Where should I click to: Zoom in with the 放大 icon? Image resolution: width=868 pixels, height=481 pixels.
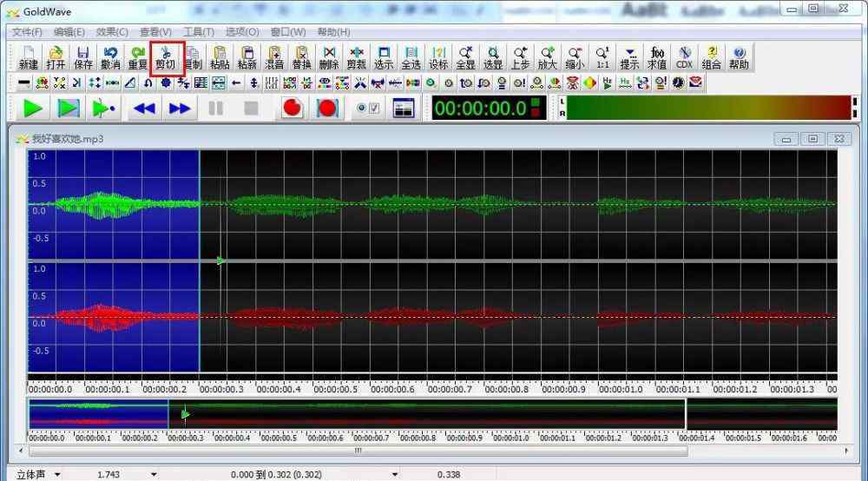[x=548, y=57]
